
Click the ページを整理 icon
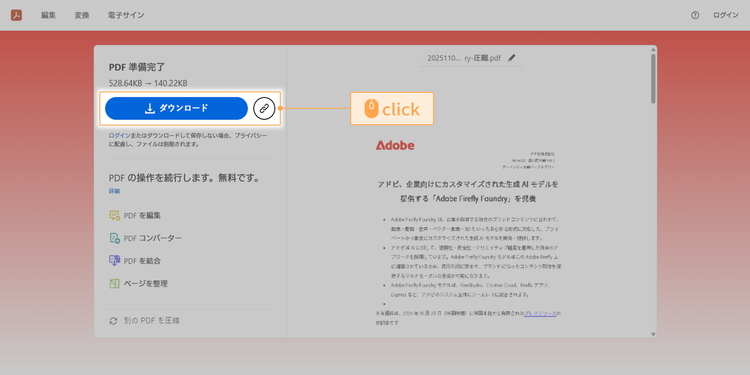[x=114, y=284]
